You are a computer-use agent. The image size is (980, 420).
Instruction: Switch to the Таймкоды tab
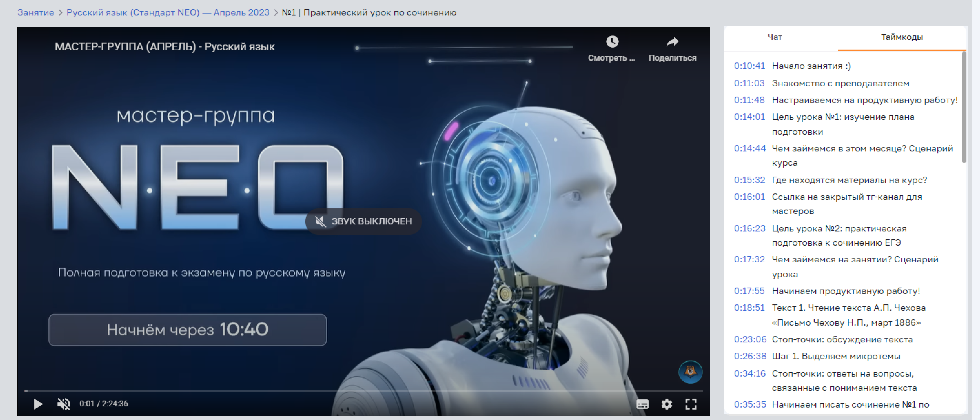coord(902,37)
